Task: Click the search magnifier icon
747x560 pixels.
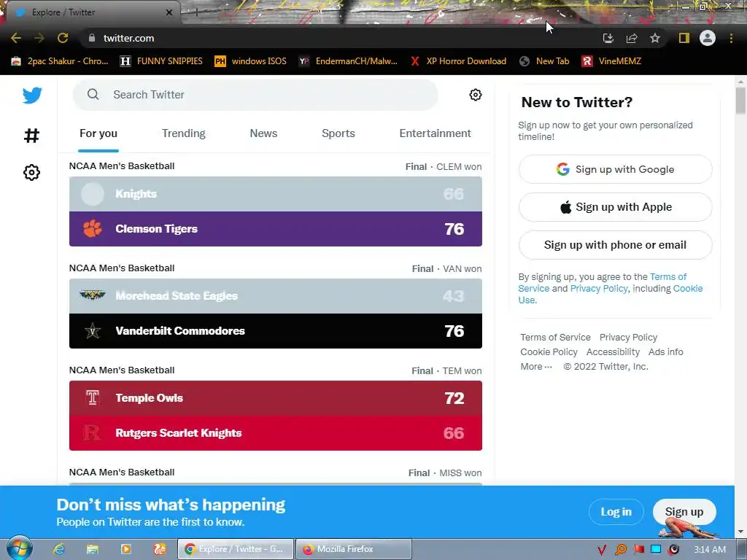Action: (x=93, y=94)
